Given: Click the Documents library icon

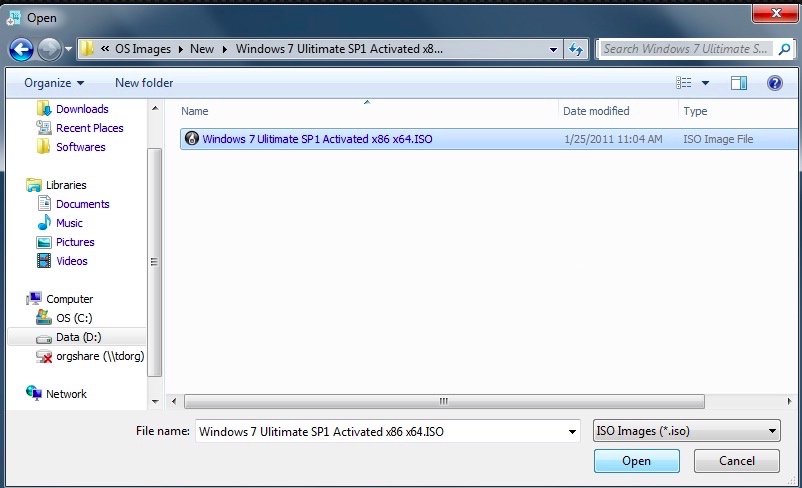Looking at the screenshot, I should tap(44, 204).
